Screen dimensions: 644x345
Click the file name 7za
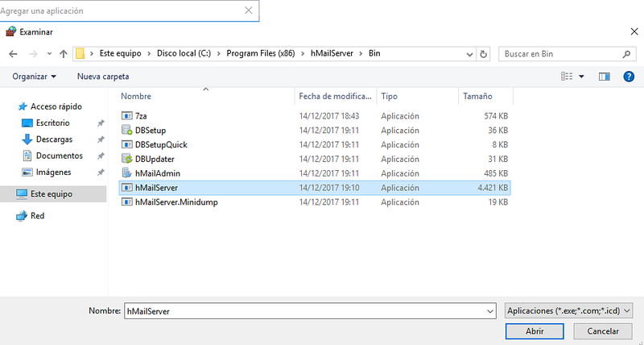pyautogui.click(x=141, y=116)
